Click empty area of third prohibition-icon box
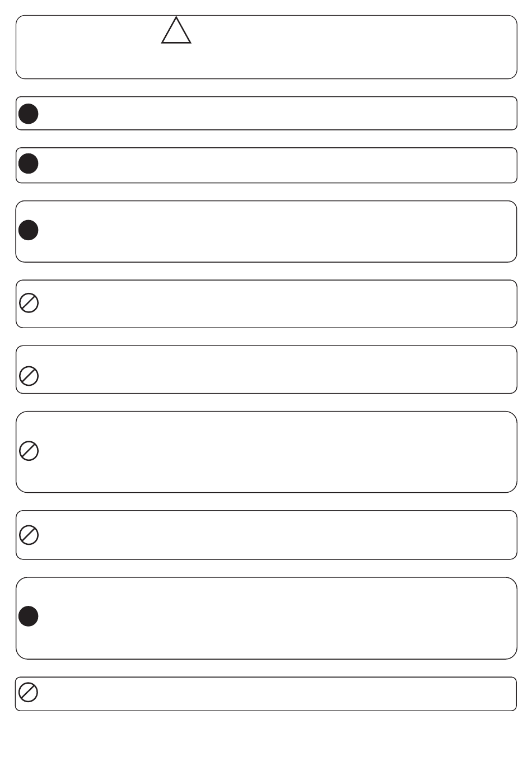The height and width of the screenshot is (775, 532). [x=277, y=452]
